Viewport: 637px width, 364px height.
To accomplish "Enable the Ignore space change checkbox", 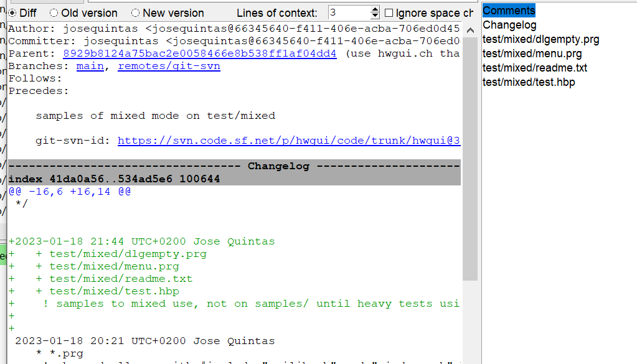I will coord(389,13).
